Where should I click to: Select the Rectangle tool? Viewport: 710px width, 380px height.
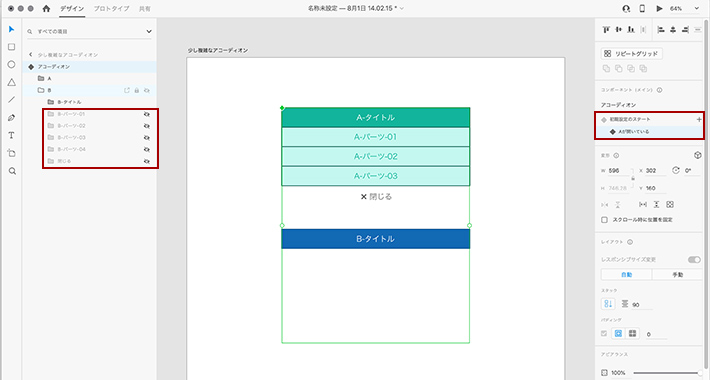coord(11,47)
